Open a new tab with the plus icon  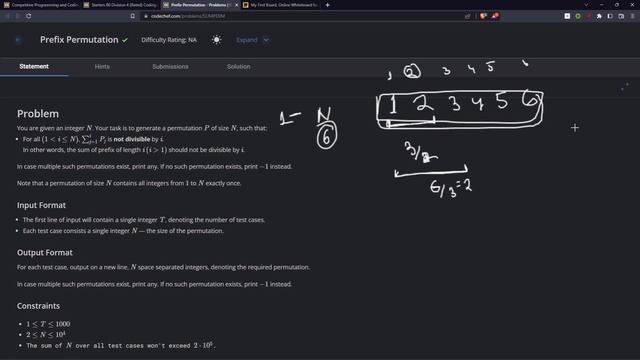[x=327, y=5]
